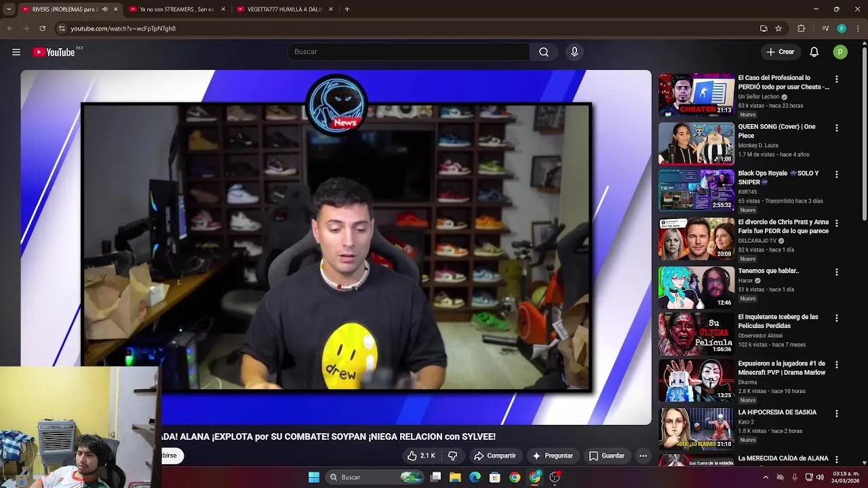Open options for Minecraft PVP drama video

(x=836, y=365)
